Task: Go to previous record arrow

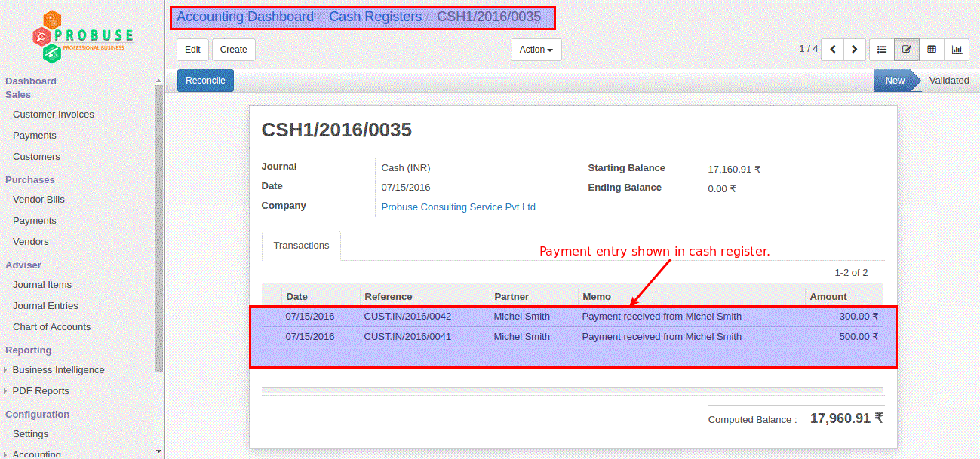Action: click(x=832, y=50)
